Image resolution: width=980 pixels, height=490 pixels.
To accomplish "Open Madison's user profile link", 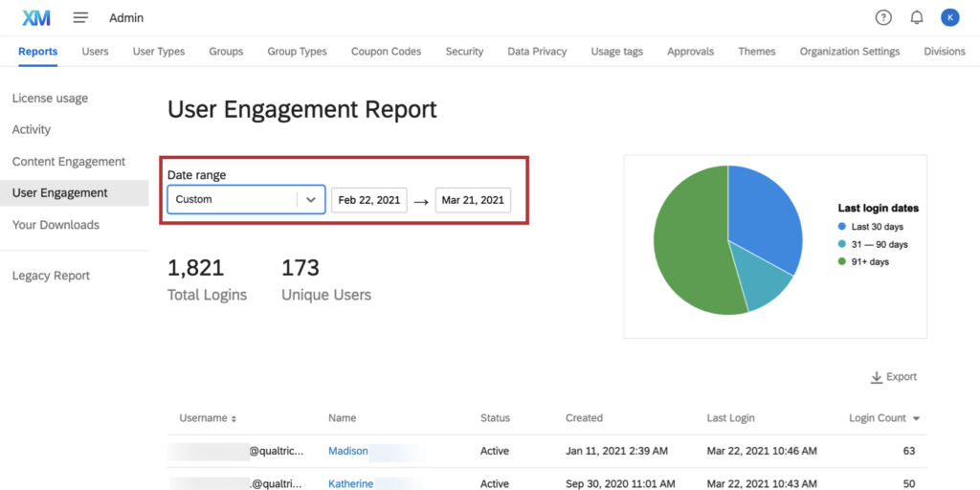I will point(347,451).
